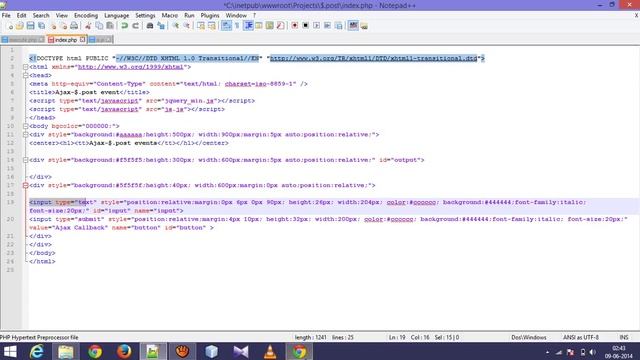Toggle word wrap in the toolbar
Screen dimensions: 640x360
pyautogui.click(x=226, y=26)
